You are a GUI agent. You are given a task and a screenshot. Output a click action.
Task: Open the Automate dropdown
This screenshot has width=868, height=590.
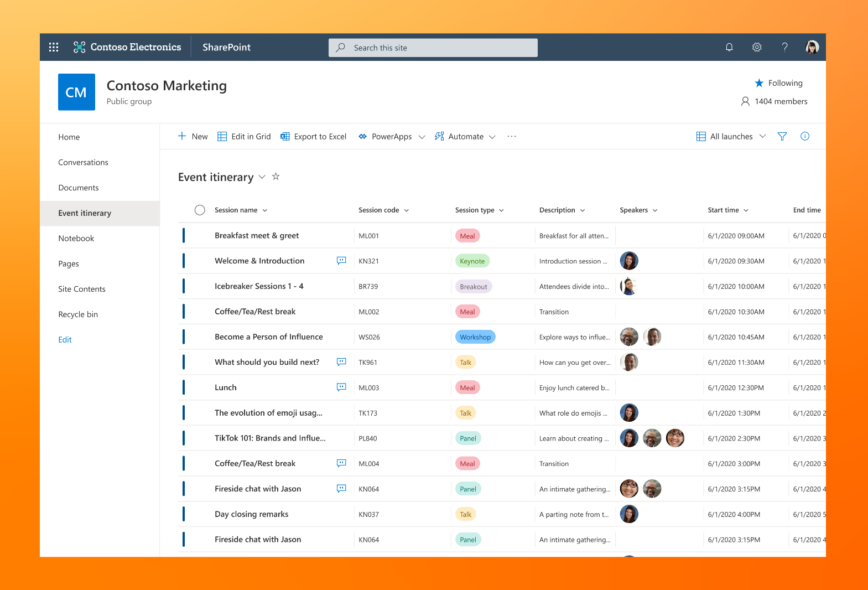coord(465,136)
